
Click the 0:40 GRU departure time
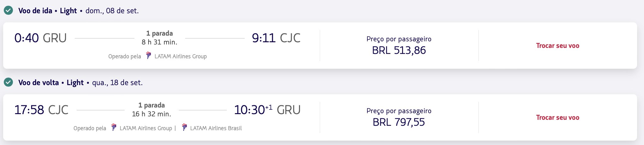[40, 38]
